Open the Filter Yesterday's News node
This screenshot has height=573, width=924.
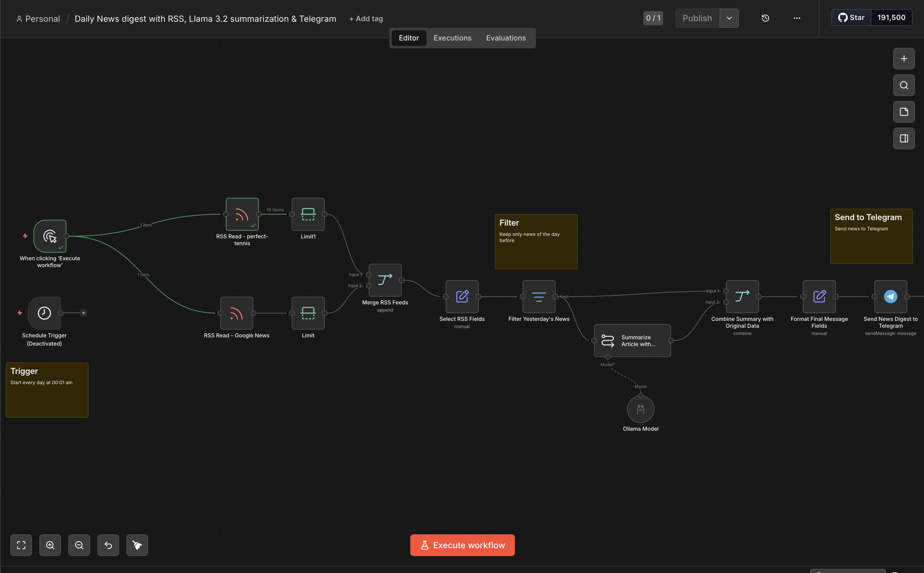pos(539,296)
